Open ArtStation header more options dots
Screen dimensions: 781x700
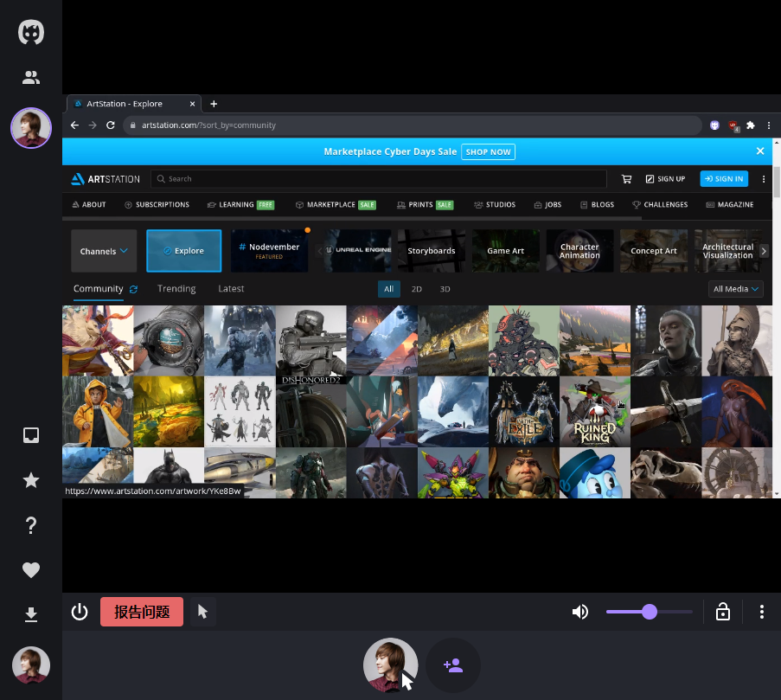click(764, 179)
